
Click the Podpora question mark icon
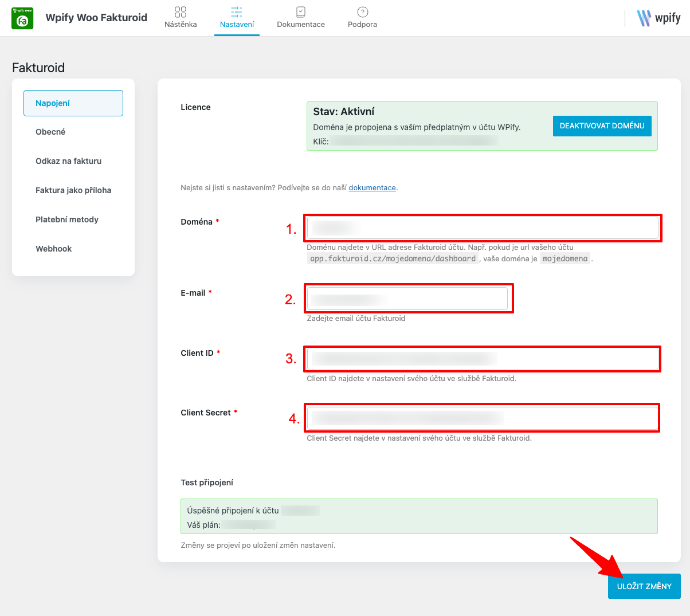coord(362,12)
